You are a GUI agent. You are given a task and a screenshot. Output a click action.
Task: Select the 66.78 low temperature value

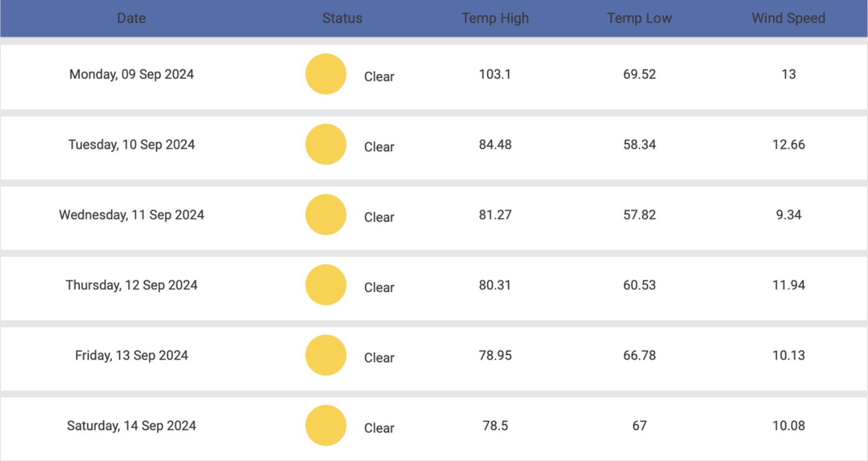point(639,356)
